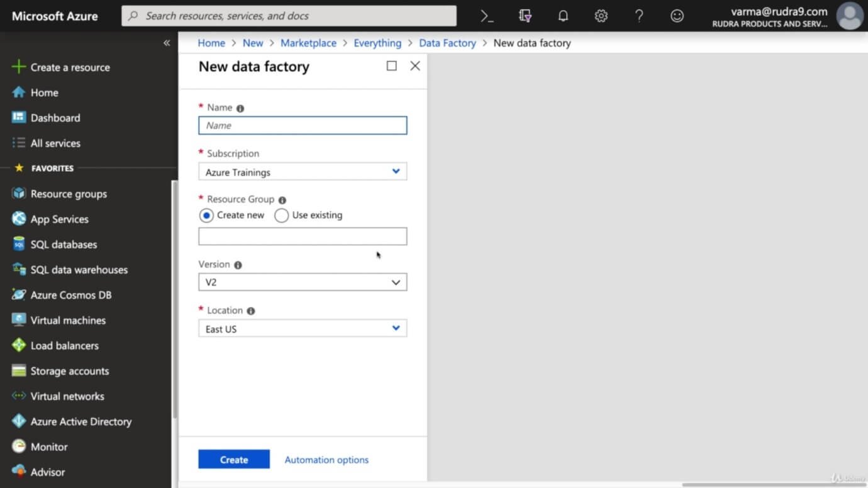The image size is (868, 488).
Task: Open the notifications bell
Action: point(563,16)
